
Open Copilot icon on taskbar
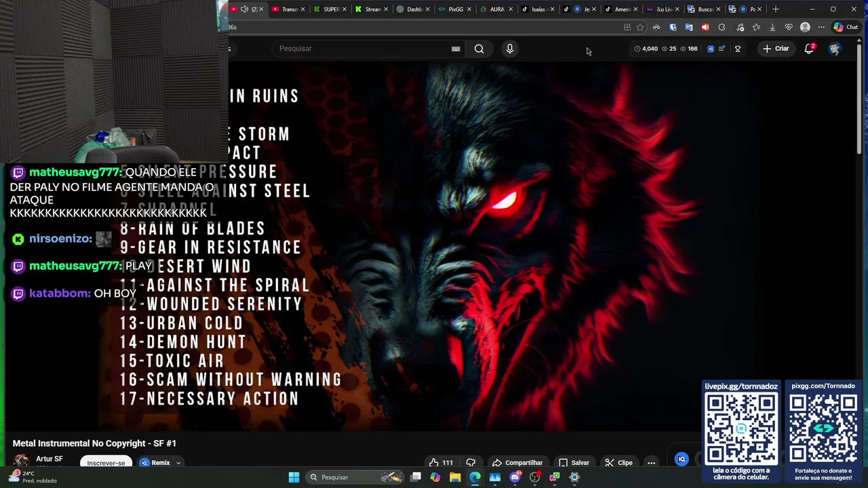tap(435, 477)
